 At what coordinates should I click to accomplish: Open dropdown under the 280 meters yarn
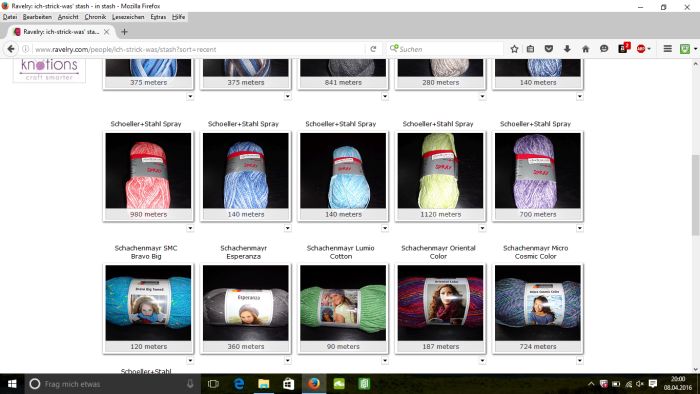point(482,96)
